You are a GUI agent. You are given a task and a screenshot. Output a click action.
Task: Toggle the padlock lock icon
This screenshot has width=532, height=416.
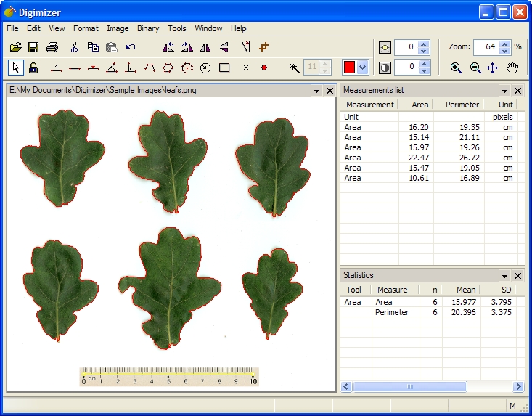[x=33, y=68]
